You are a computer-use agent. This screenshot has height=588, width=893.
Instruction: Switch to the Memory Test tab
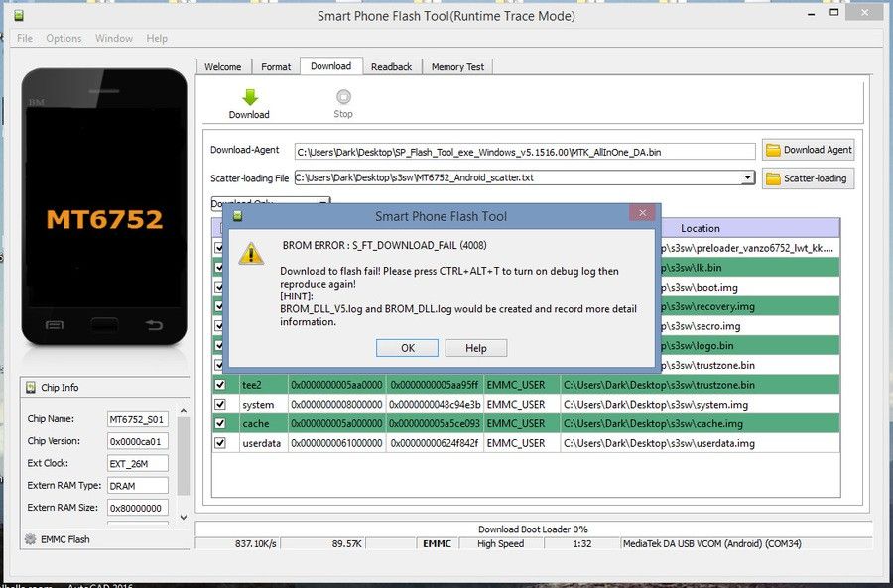click(457, 67)
